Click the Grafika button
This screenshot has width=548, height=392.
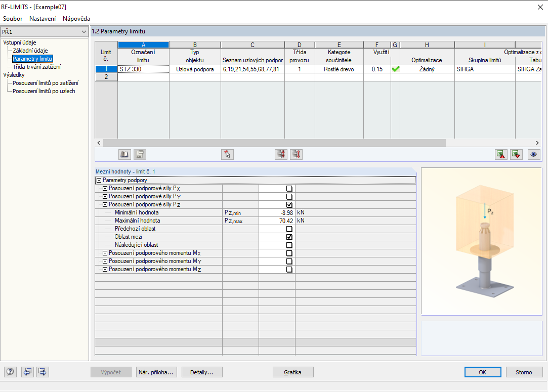click(293, 372)
